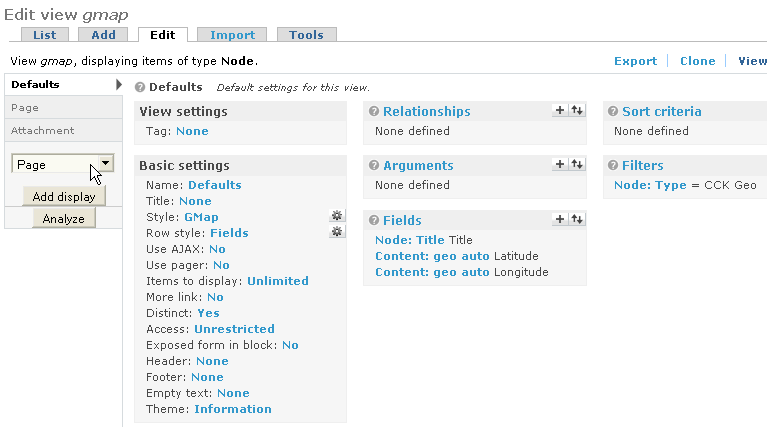Change Items to display Unlimited setting
767x427 pixels.
pyautogui.click(x=278, y=281)
